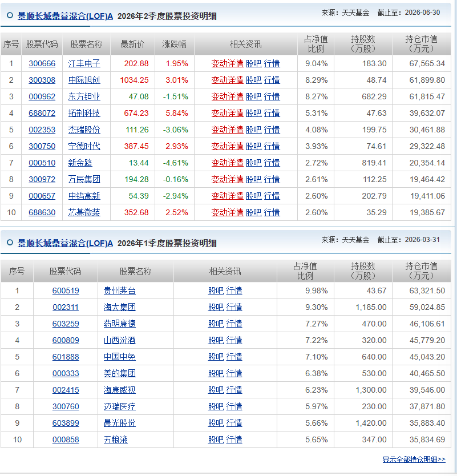Click 贵州茅台 stock name link
This screenshot has width=457, height=476.
point(120,291)
